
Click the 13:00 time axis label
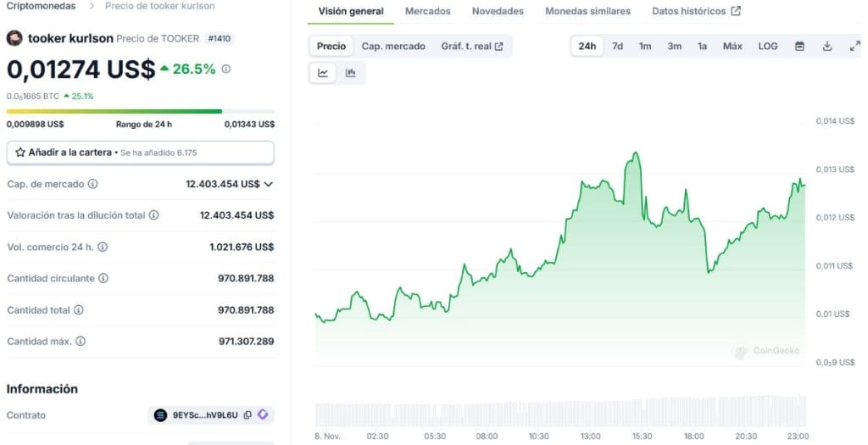pyautogui.click(x=590, y=437)
